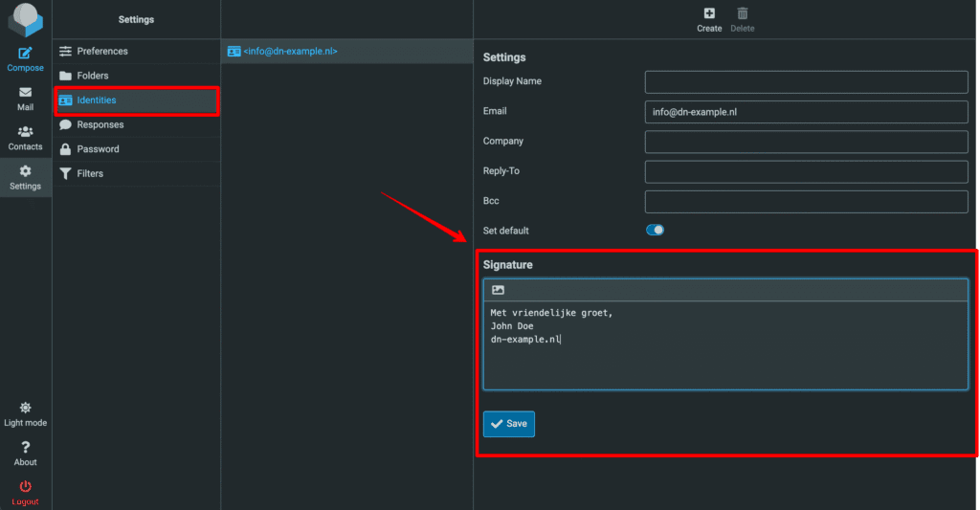980x510 pixels.
Task: Select the info@dn-example.nl identity
Action: (x=290, y=52)
